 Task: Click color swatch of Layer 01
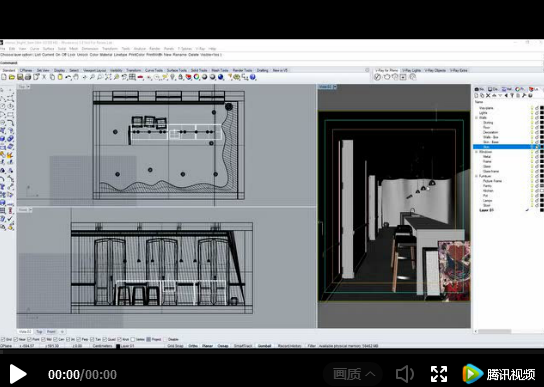542,210
